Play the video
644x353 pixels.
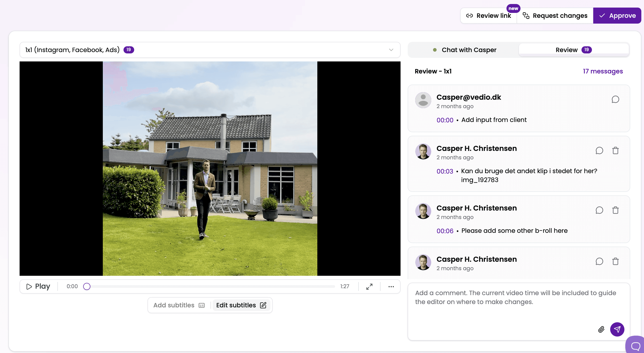point(38,286)
